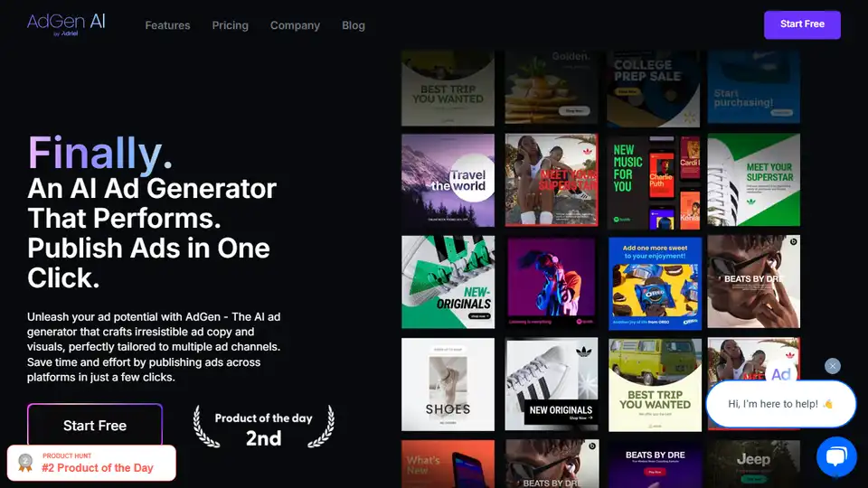Click the AdGen AI logo
This screenshot has height=488, width=868.
[x=66, y=24]
